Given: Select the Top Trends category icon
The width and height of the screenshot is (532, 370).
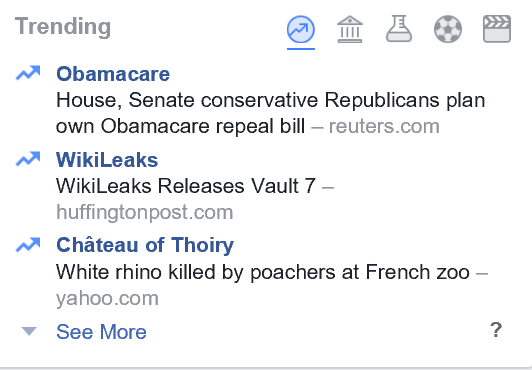Looking at the screenshot, I should (x=301, y=29).
